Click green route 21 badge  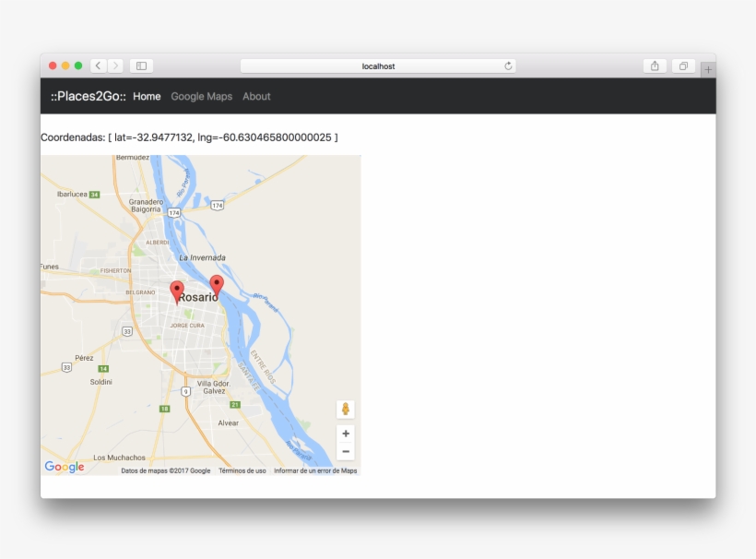(x=235, y=405)
